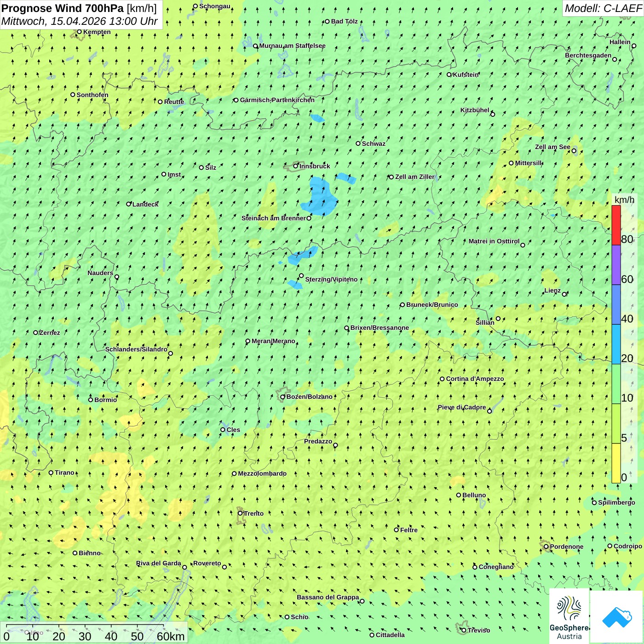The width and height of the screenshot is (644, 644).
Task: Click the Feltre label
Action: [409, 530]
